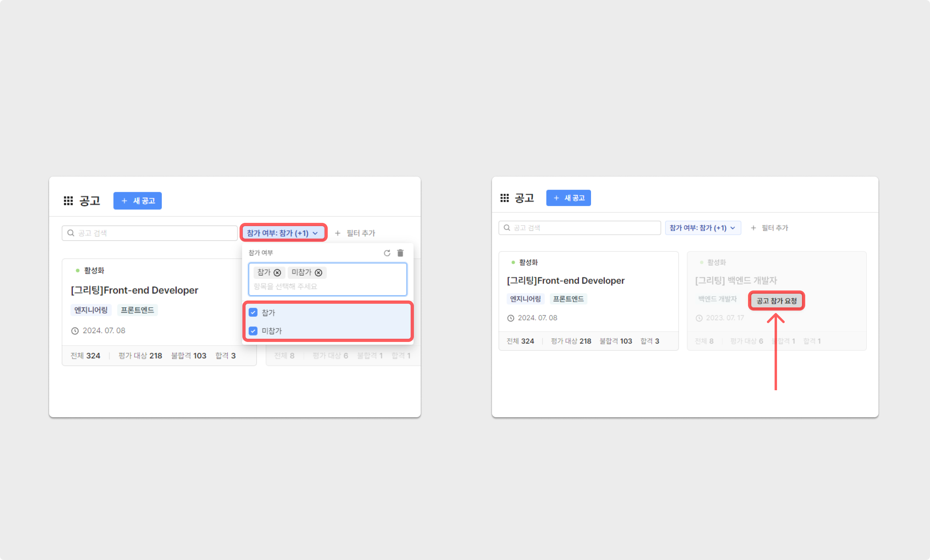The image size is (930, 560).
Task: Click 필터 추가 in the right panel
Action: (x=770, y=228)
